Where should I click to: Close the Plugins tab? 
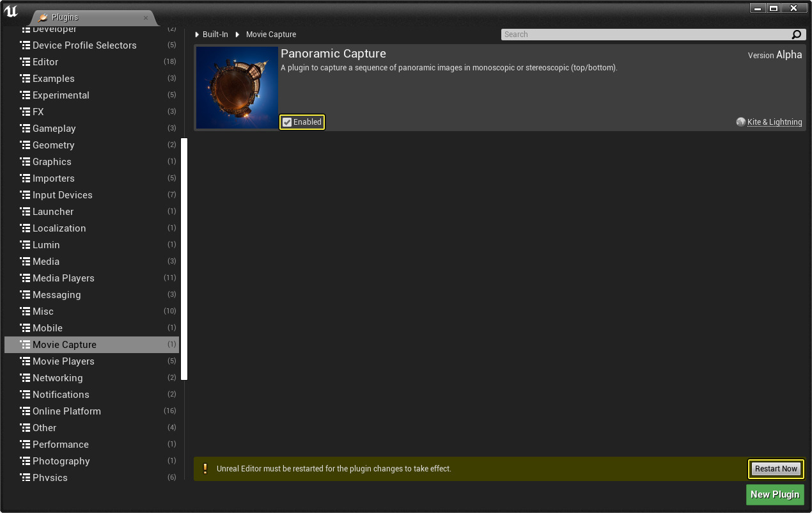click(145, 18)
